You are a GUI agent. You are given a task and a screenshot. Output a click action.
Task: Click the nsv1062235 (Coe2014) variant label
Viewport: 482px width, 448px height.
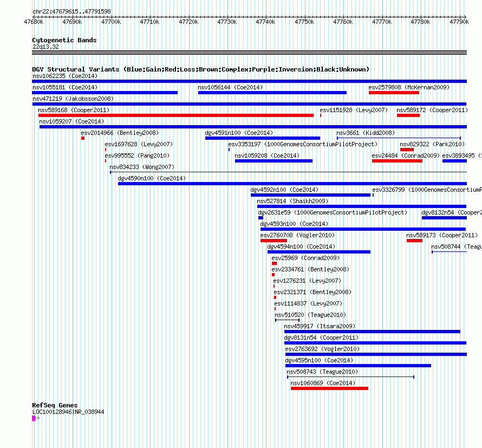click(65, 76)
